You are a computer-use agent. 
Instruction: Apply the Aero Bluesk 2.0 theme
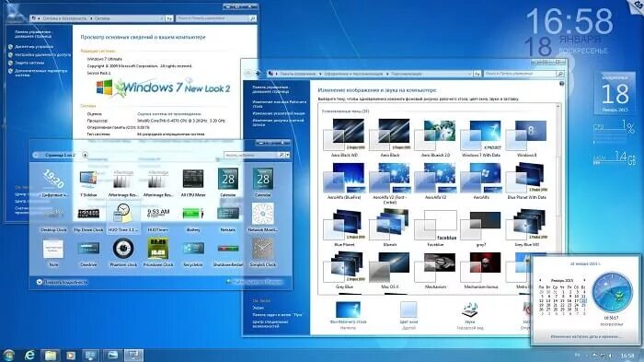pyautogui.click(x=435, y=138)
